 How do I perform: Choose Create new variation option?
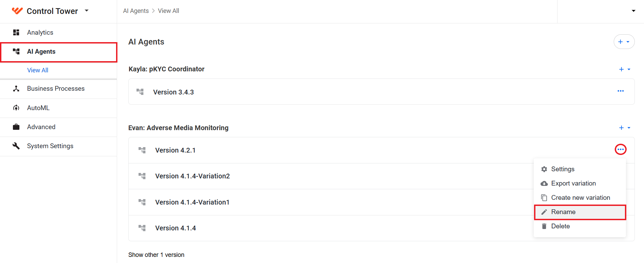click(580, 198)
